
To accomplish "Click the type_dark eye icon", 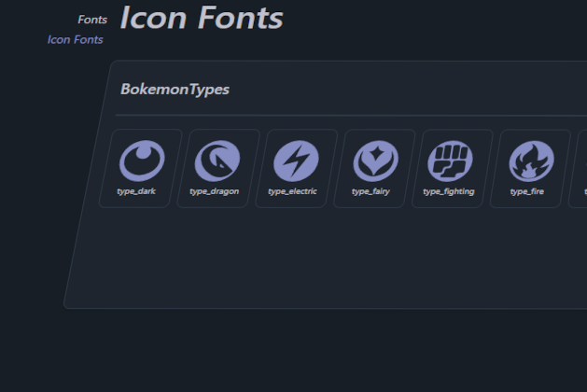I will click(142, 161).
